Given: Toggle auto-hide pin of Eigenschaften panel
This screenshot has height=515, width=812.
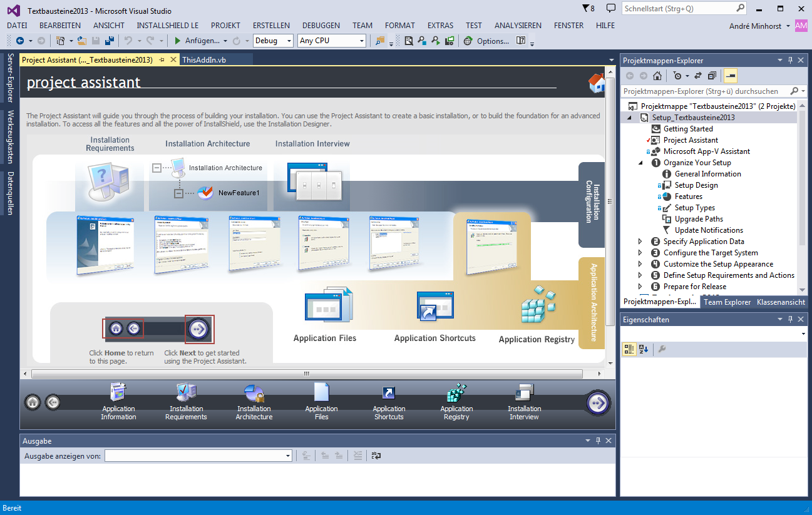Looking at the screenshot, I should (x=790, y=319).
